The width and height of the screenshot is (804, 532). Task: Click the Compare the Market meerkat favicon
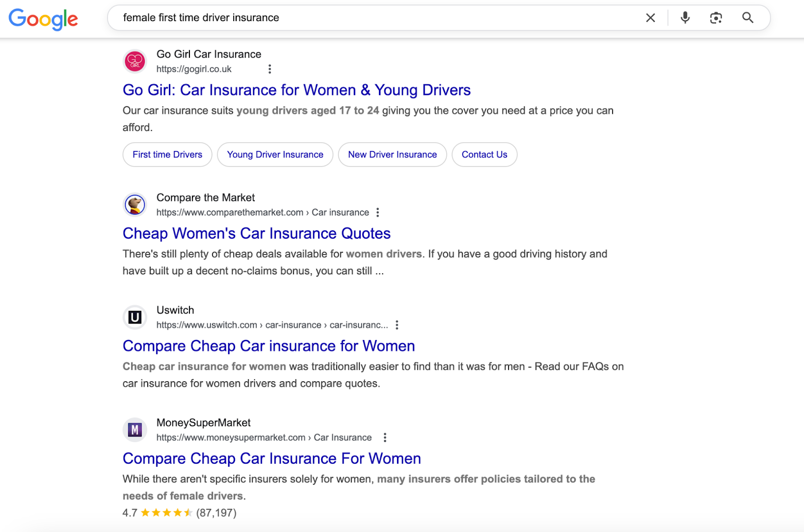(x=135, y=205)
